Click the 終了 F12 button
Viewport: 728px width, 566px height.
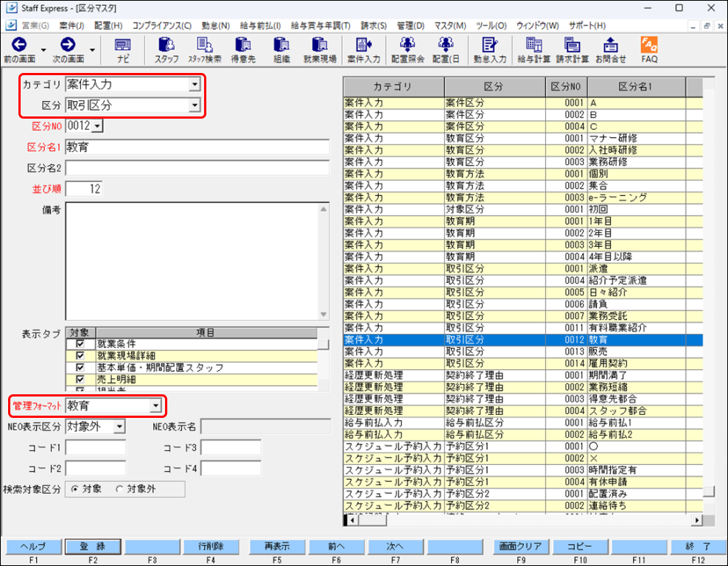699,547
